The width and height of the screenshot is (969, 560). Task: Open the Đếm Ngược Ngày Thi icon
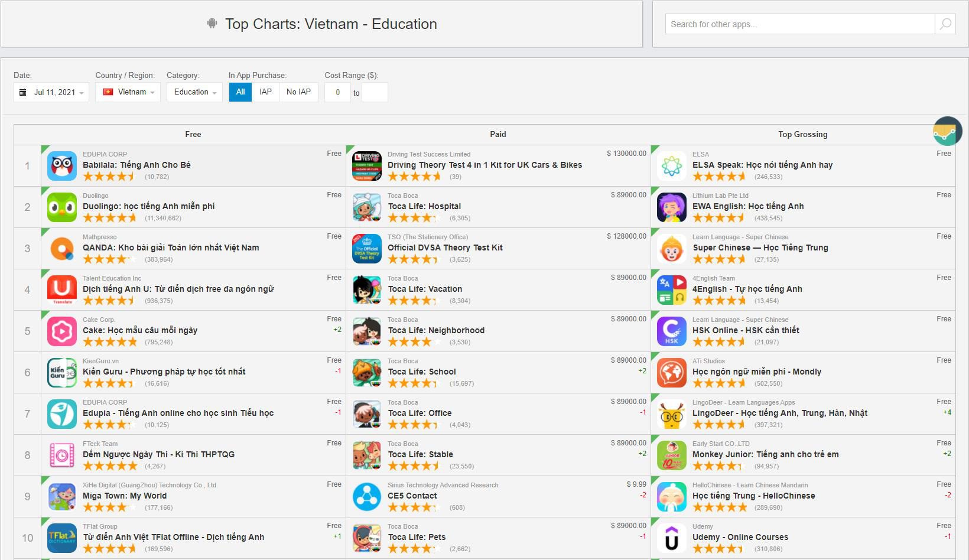point(62,455)
